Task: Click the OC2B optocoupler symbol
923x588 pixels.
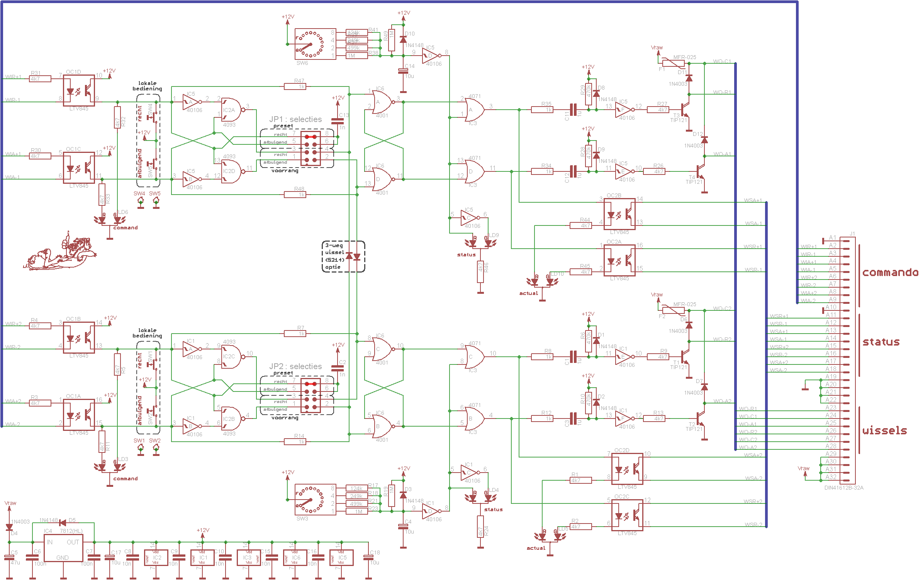Action: pyautogui.click(x=619, y=214)
